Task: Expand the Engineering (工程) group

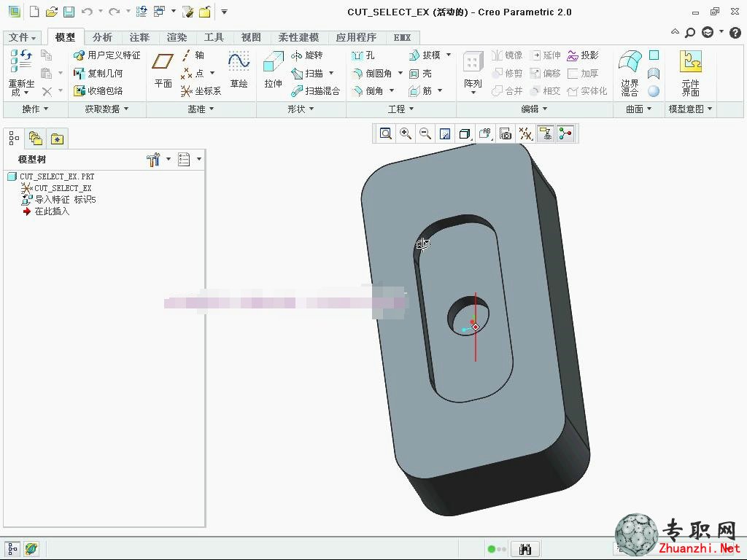Action: pos(400,109)
